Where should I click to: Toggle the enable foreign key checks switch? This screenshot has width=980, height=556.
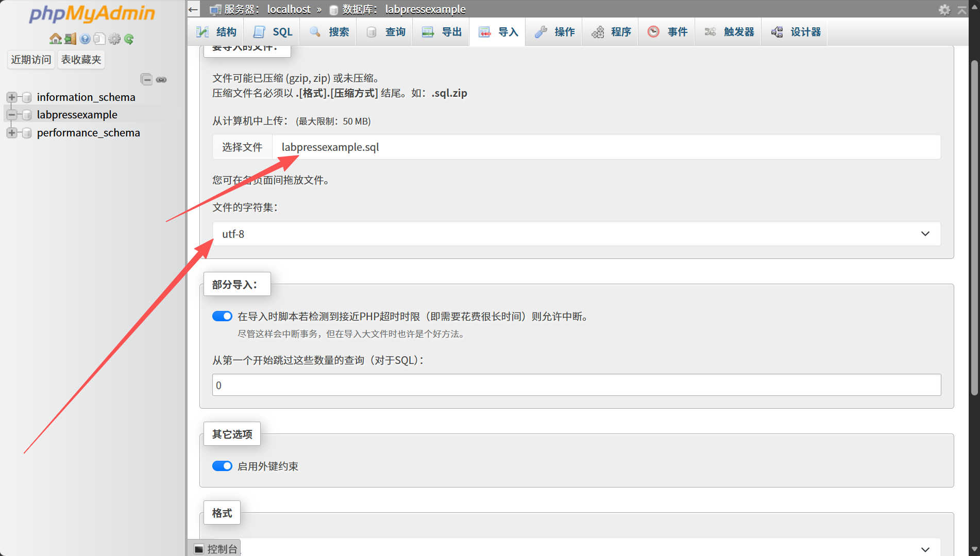(x=222, y=466)
